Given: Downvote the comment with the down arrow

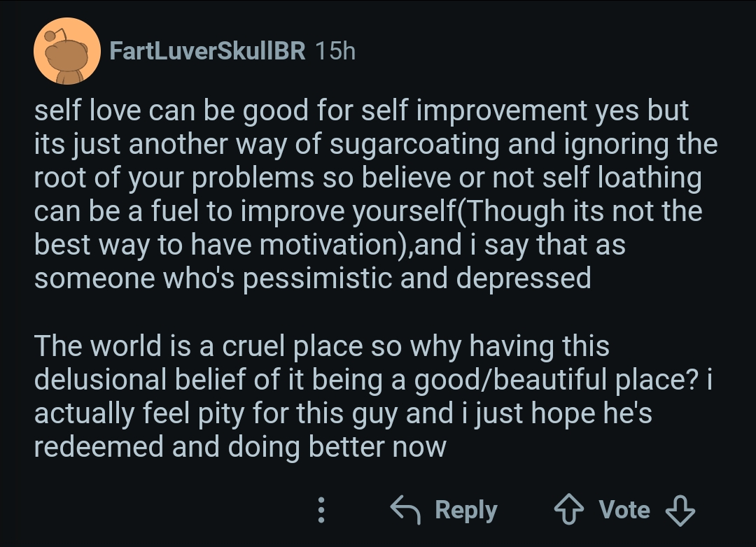Looking at the screenshot, I should tap(680, 510).
